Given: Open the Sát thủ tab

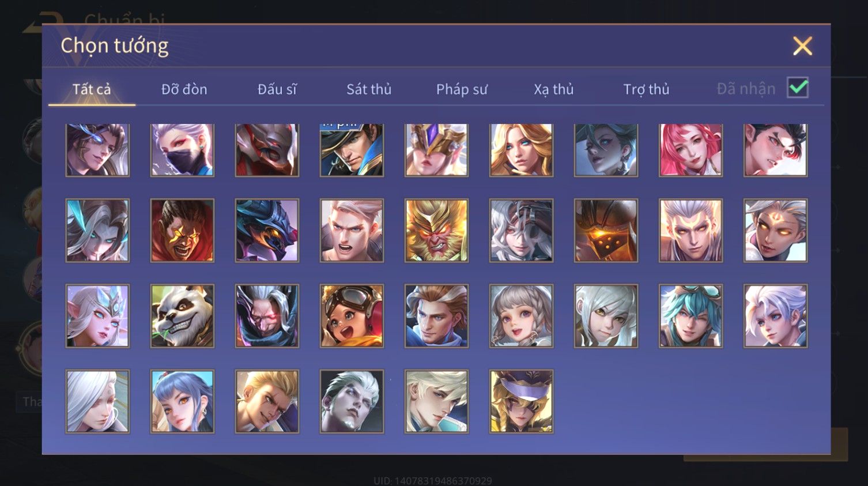Looking at the screenshot, I should (x=369, y=89).
